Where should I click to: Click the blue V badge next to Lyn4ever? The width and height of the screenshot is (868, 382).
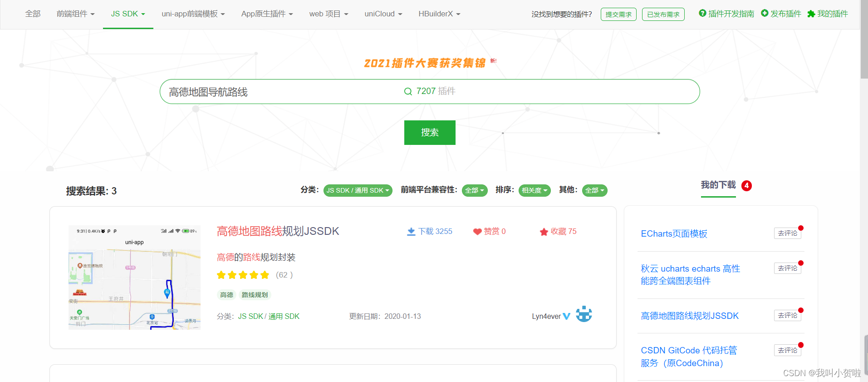click(x=566, y=316)
